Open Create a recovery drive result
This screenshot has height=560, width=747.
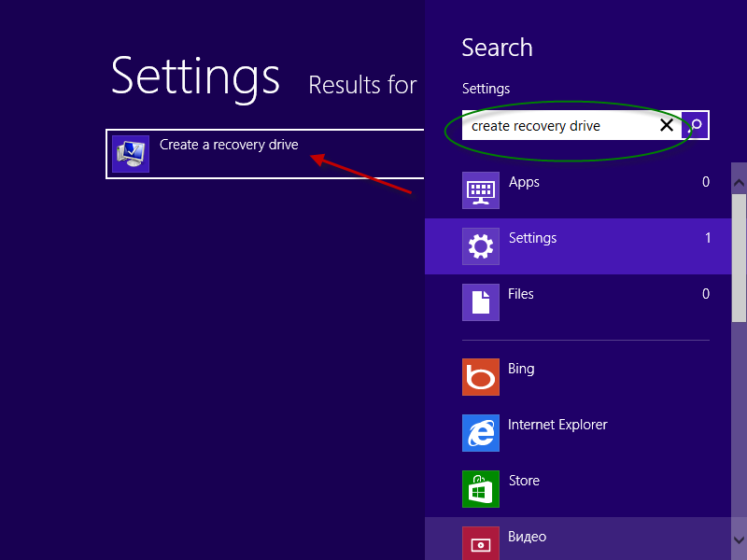[x=265, y=154]
